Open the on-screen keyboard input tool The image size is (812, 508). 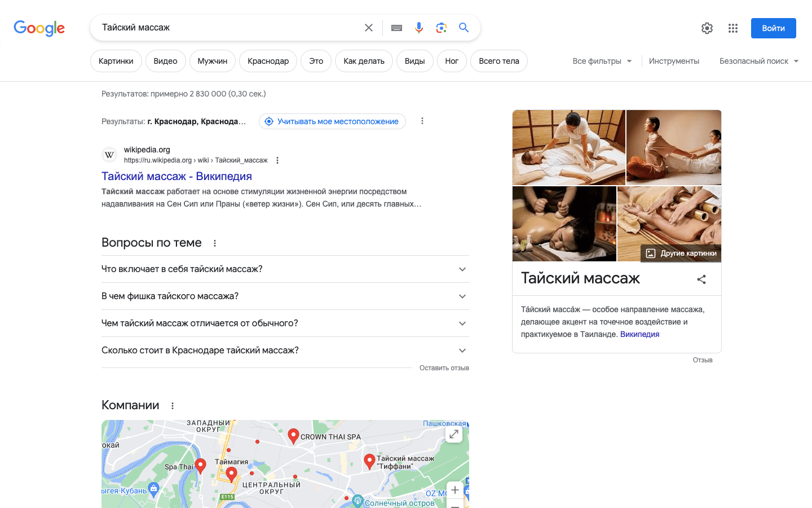[x=396, y=28]
